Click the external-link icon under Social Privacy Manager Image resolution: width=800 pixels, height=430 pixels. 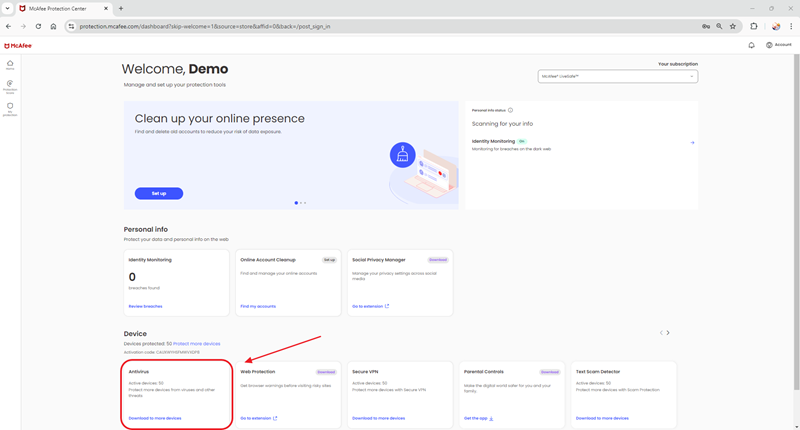387,306
